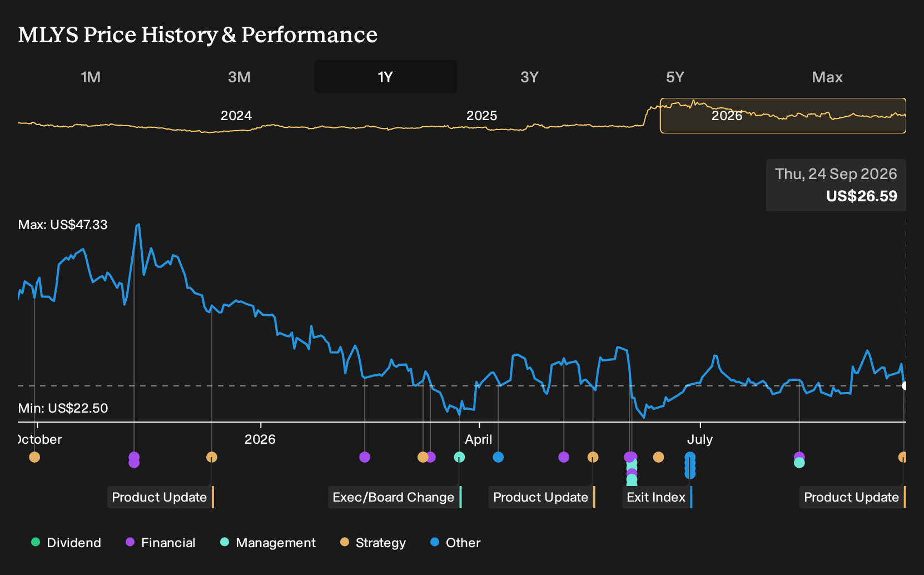This screenshot has height=575, width=924.
Task: Click the Max: US$47.33 label
Action: pyautogui.click(x=63, y=225)
